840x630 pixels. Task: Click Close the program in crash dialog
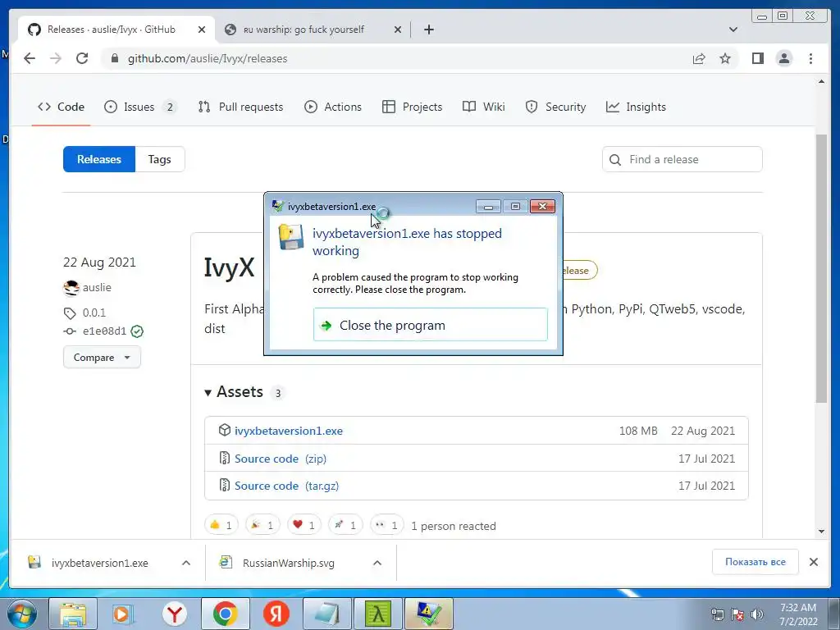[430, 325]
